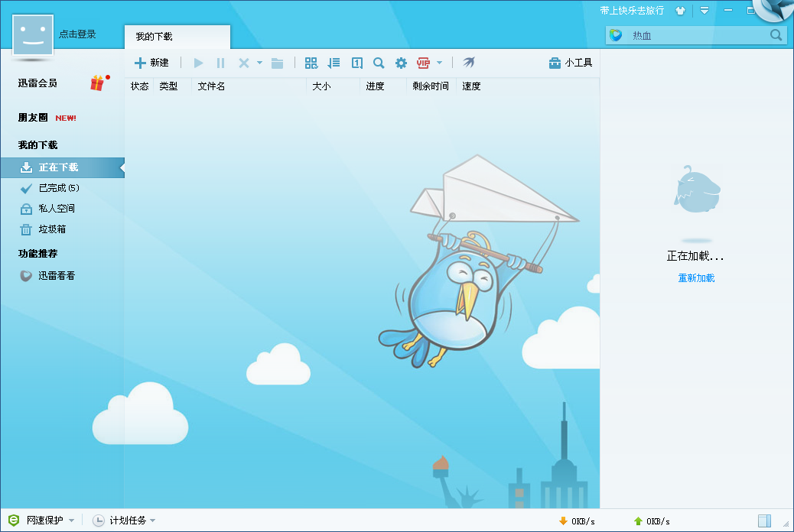
Task: Click the toolbar magnifier to search tasks
Action: [x=379, y=63]
